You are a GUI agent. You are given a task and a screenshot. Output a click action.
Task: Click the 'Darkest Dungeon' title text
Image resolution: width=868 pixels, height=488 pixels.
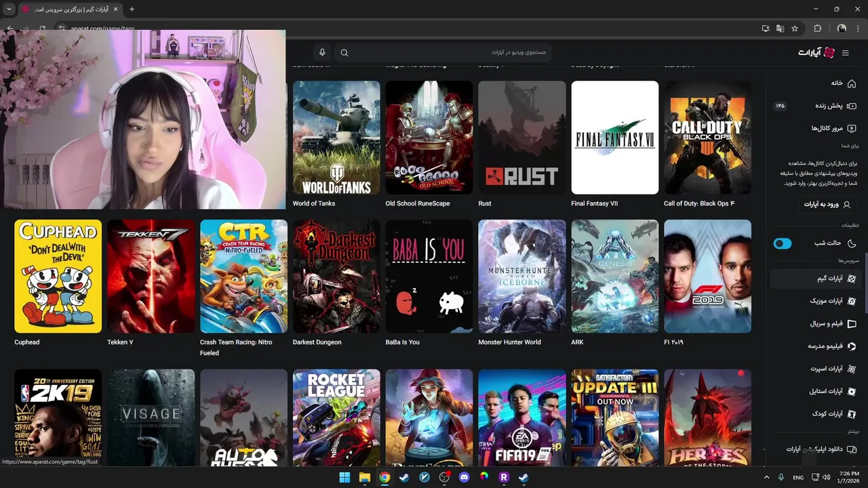pyautogui.click(x=317, y=342)
